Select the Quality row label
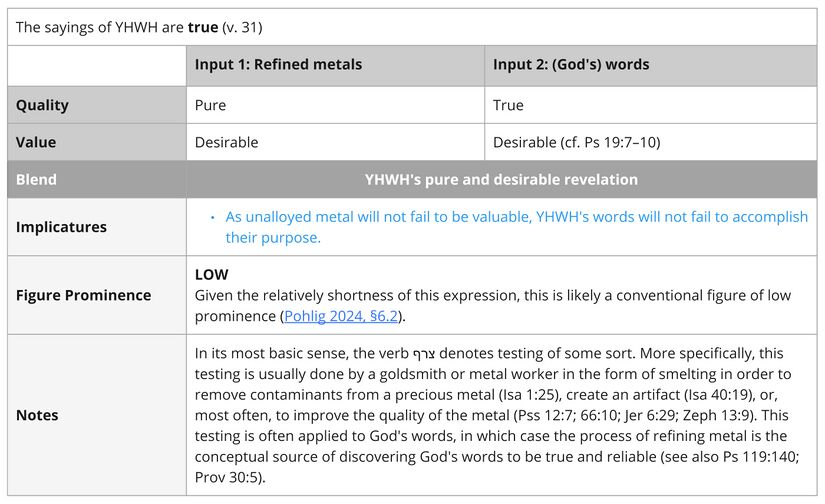The width and height of the screenshot is (825, 504). coord(42,105)
